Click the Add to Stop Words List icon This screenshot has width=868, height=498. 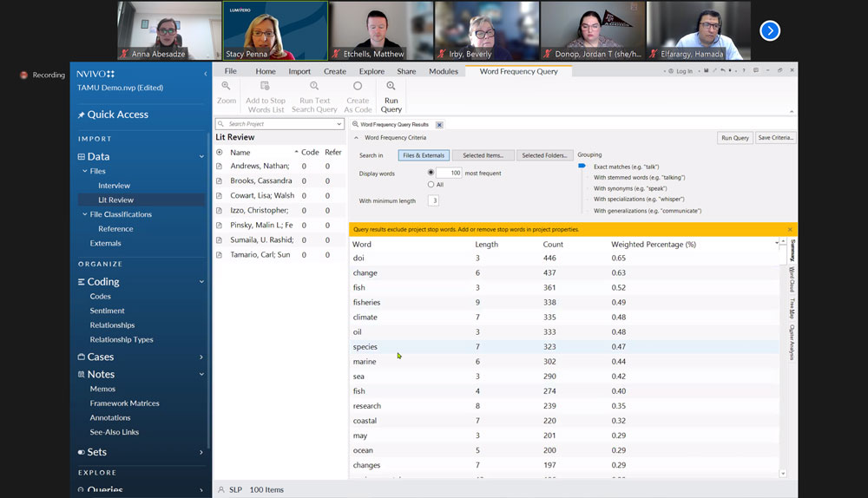[x=265, y=87]
